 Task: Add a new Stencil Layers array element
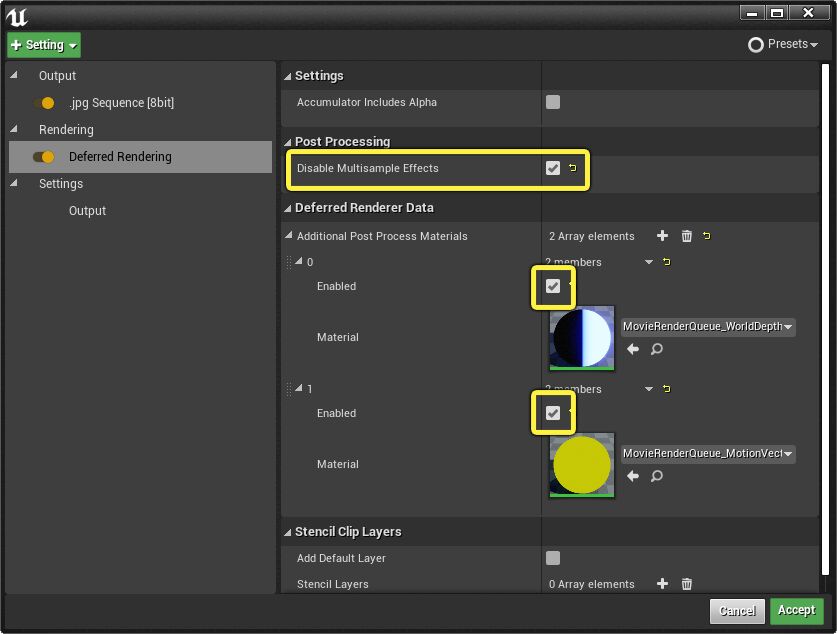tap(662, 584)
